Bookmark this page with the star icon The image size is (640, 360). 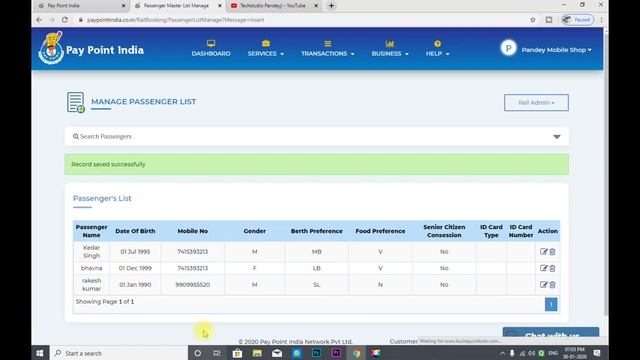pos(533,20)
